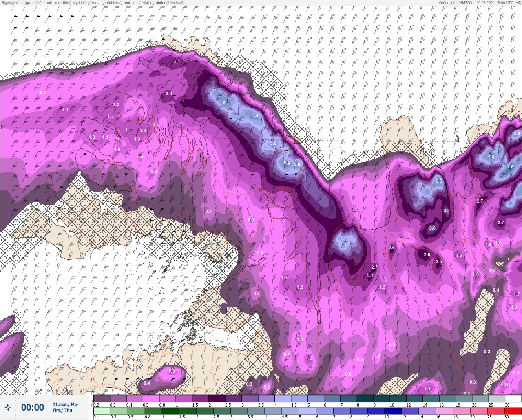Click the lavender top-row swatch labeled 4
Viewport: 522px width, 420px height.
pyautogui.click(x=283, y=398)
